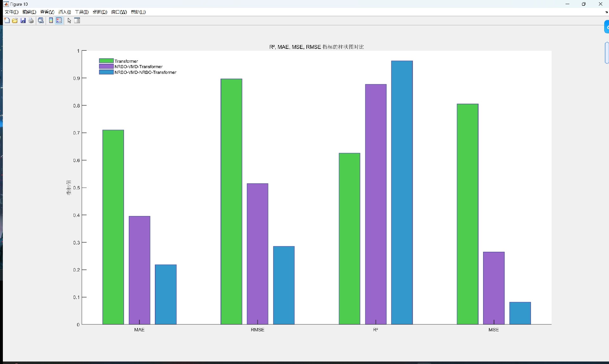Open the 桌面(D) menu

[100, 12]
